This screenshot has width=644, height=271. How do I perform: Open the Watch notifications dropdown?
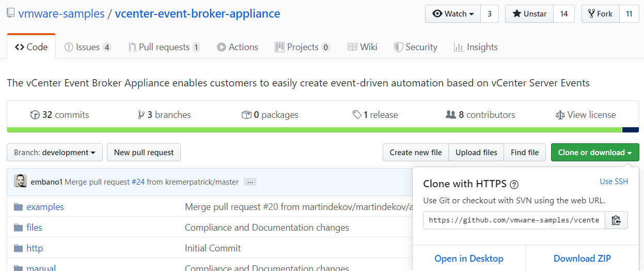(453, 14)
